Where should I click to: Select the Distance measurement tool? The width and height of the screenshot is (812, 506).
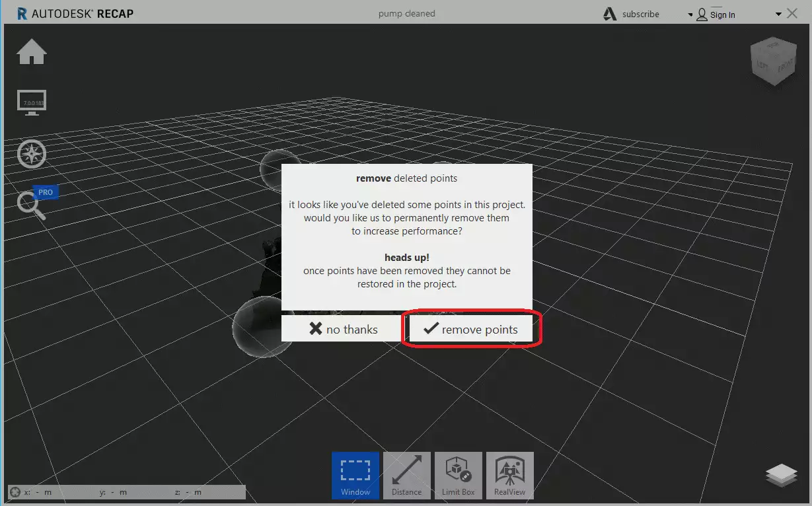tap(407, 475)
